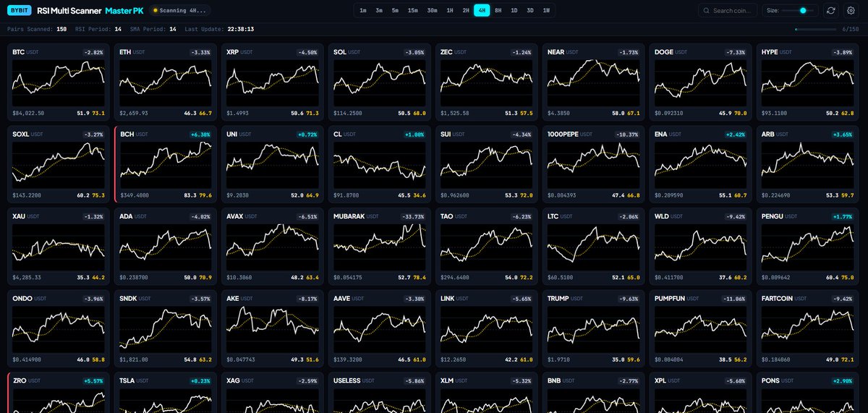Open the BCH chart card
The image size is (868, 413).
coord(166,164)
